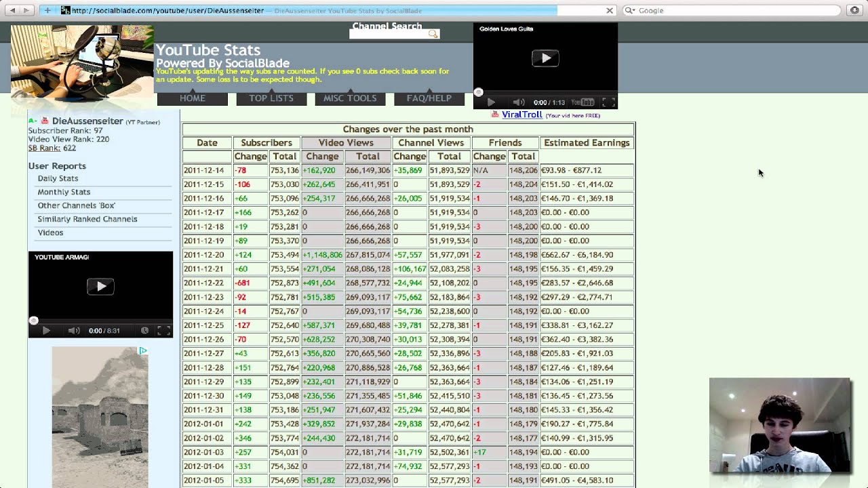Mute the Golden Loves Guita video
This screenshot has width=868, height=488.
coord(519,102)
